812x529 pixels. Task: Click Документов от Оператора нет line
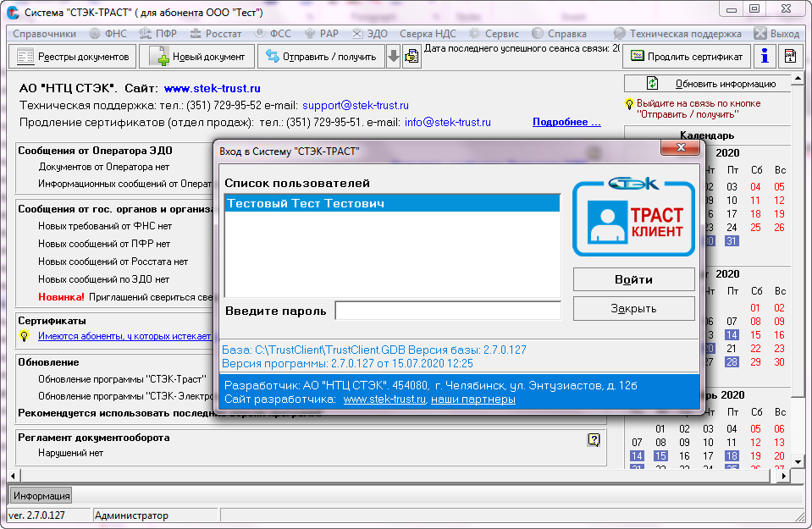coord(103,168)
